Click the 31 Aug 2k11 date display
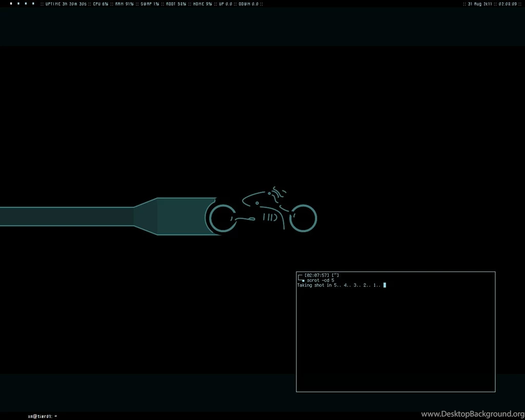Image resolution: width=525 pixels, height=420 pixels. (x=480, y=4)
